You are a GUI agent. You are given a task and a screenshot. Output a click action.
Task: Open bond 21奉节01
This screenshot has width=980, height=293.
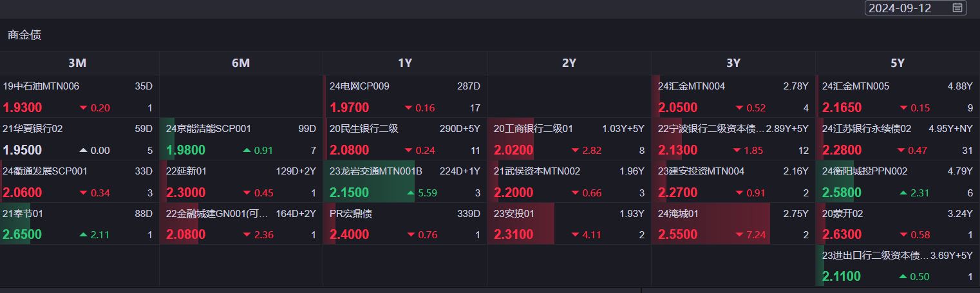[23, 214]
